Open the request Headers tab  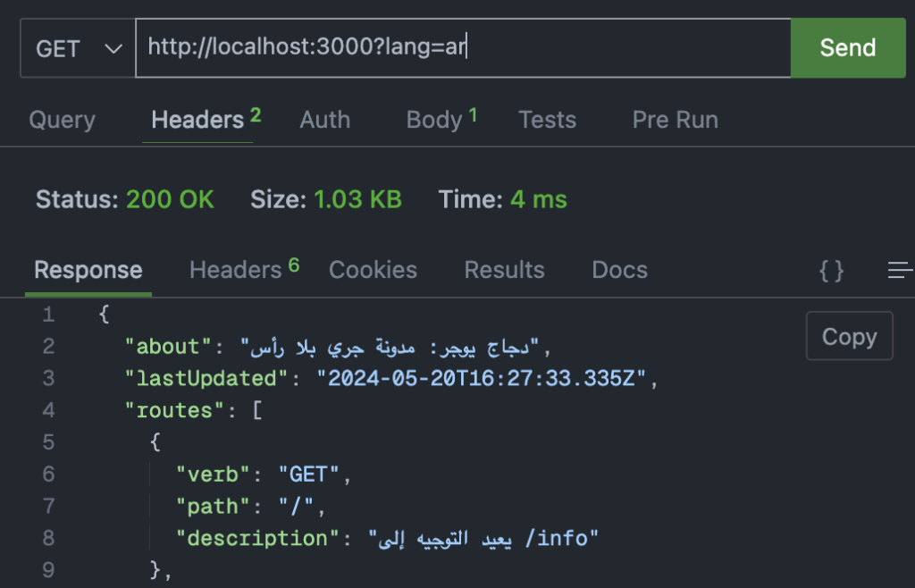197,119
